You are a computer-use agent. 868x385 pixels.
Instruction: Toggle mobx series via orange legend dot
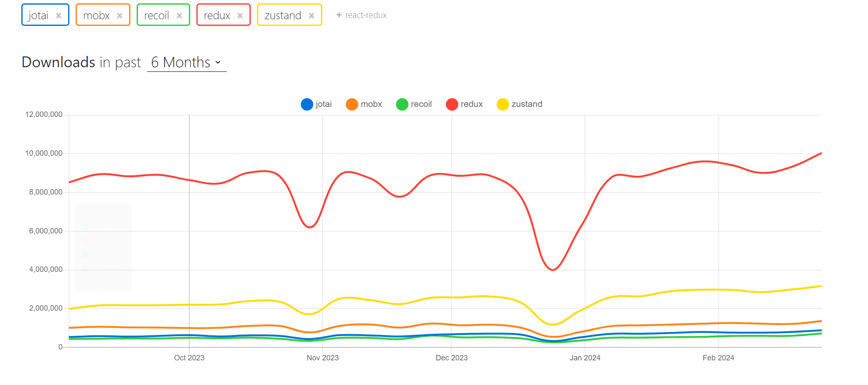(352, 104)
